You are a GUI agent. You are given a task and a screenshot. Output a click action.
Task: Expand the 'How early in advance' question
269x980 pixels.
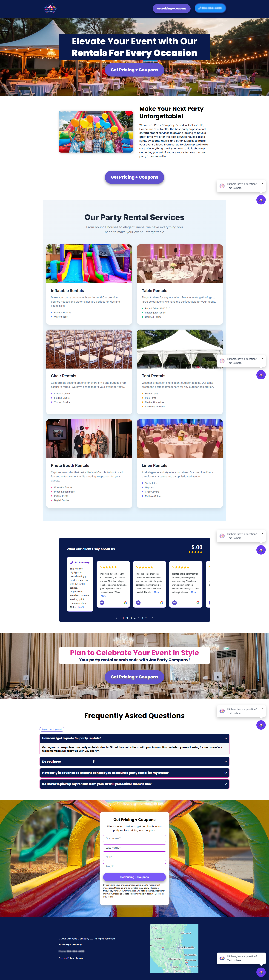pos(134,773)
